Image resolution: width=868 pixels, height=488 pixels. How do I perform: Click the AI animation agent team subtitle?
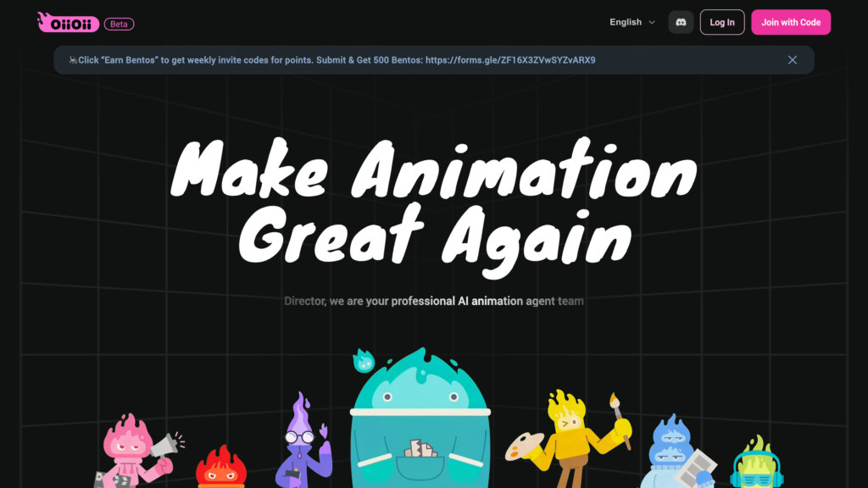[433, 301]
